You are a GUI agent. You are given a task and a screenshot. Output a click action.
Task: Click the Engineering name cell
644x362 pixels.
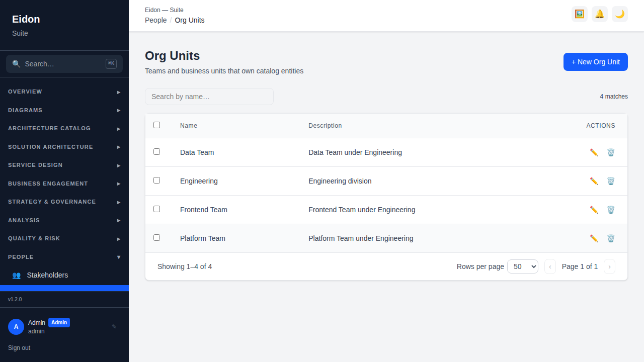coord(199,181)
